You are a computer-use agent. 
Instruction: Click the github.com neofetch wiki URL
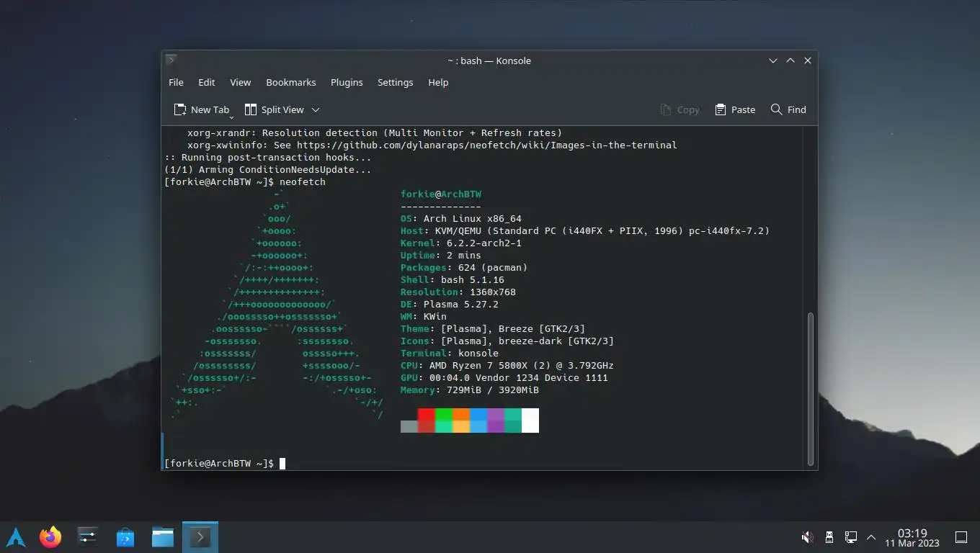pos(487,145)
